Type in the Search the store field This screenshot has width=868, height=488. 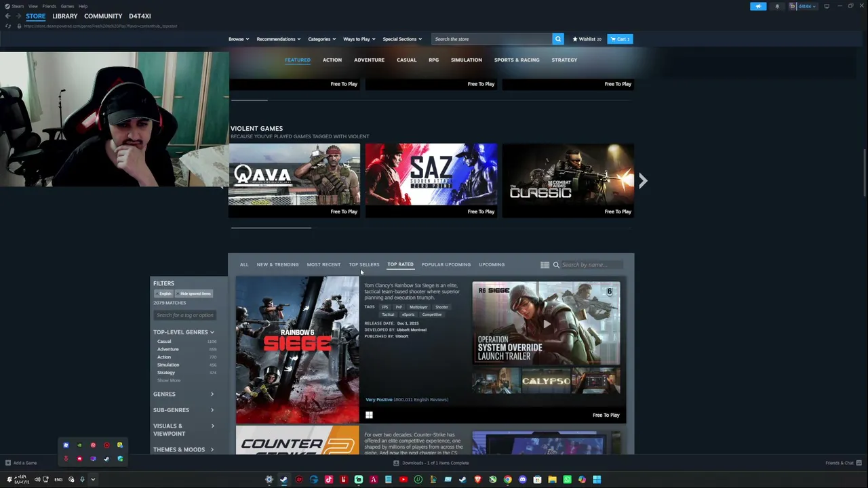(491, 39)
